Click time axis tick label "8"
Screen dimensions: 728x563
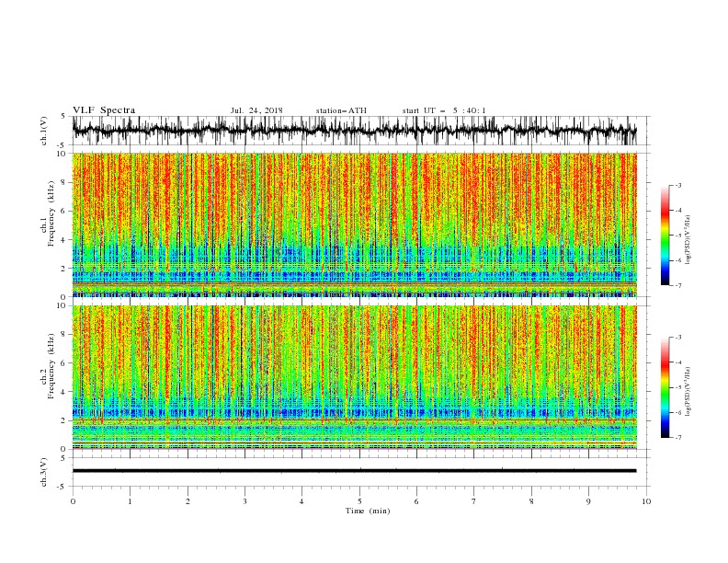click(531, 501)
